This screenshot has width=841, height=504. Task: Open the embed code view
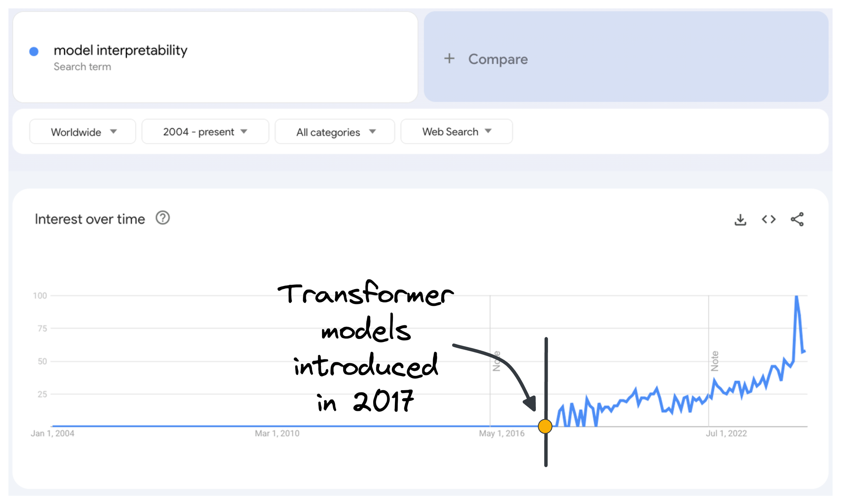[769, 219]
